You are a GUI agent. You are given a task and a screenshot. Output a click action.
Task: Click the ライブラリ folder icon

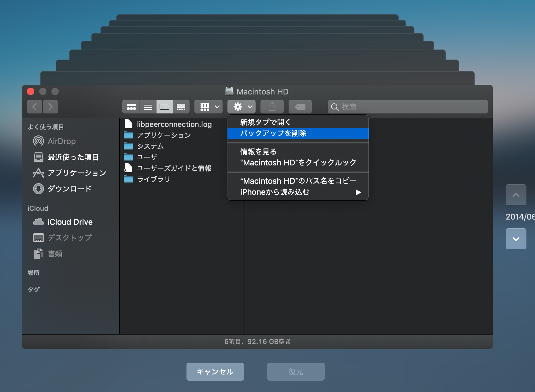click(128, 179)
